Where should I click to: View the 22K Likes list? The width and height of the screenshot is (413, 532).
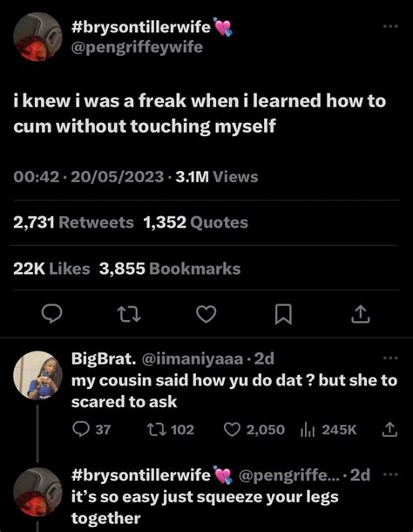51,269
